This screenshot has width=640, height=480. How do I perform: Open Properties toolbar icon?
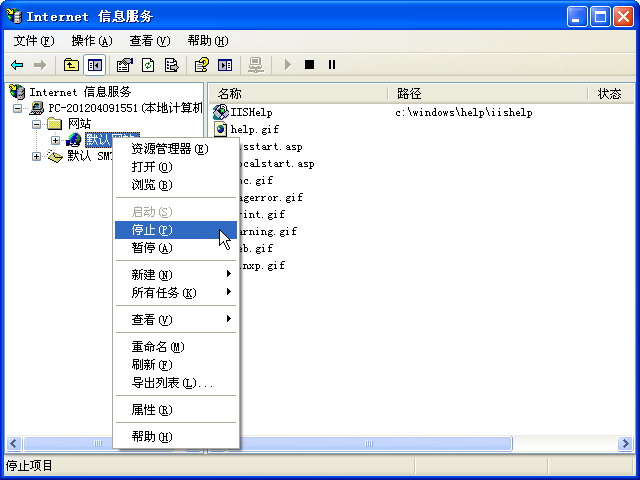124,65
